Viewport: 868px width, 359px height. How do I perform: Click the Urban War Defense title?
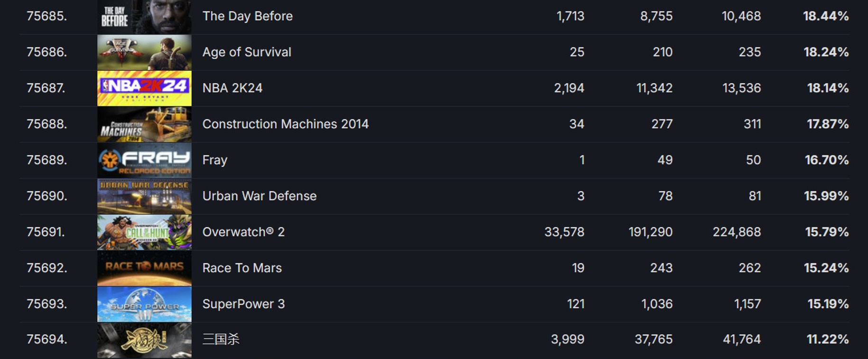point(259,196)
